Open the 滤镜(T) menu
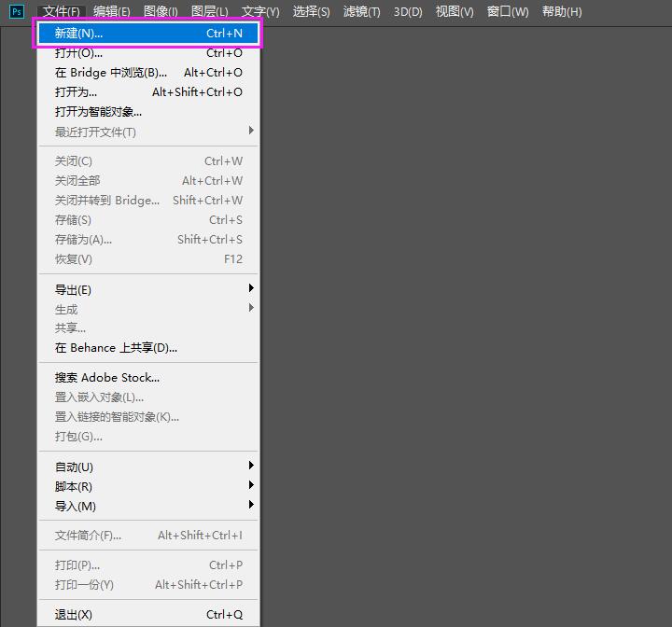672x627 pixels. (x=362, y=11)
